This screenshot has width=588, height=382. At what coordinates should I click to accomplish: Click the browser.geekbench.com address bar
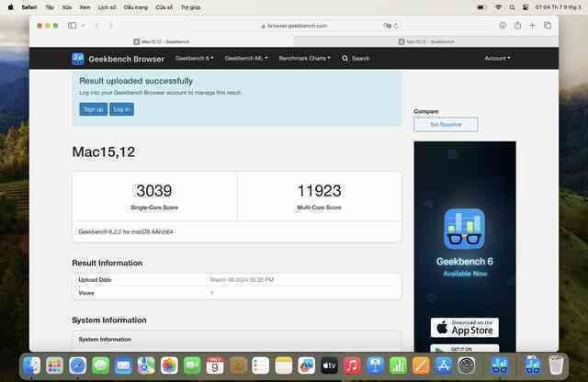coord(294,26)
